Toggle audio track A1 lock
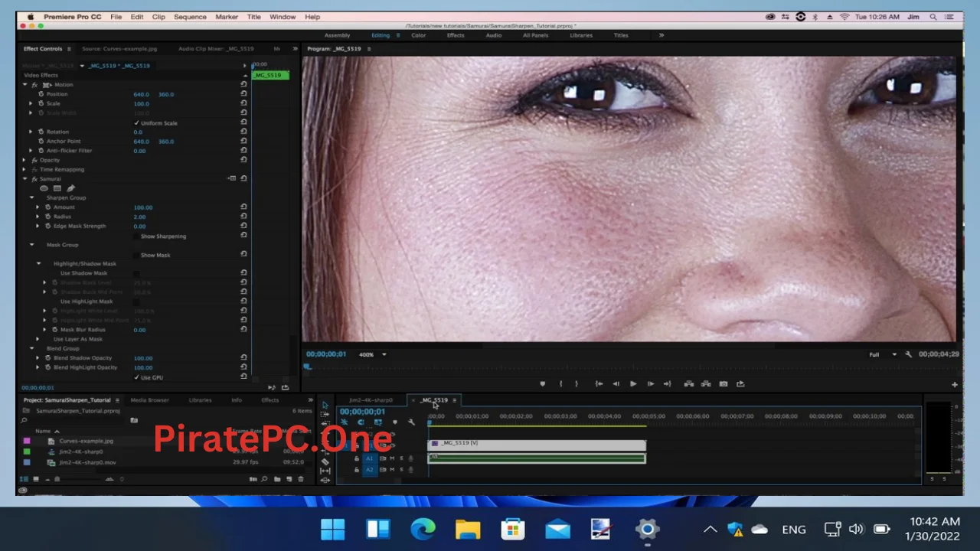 [x=356, y=458]
